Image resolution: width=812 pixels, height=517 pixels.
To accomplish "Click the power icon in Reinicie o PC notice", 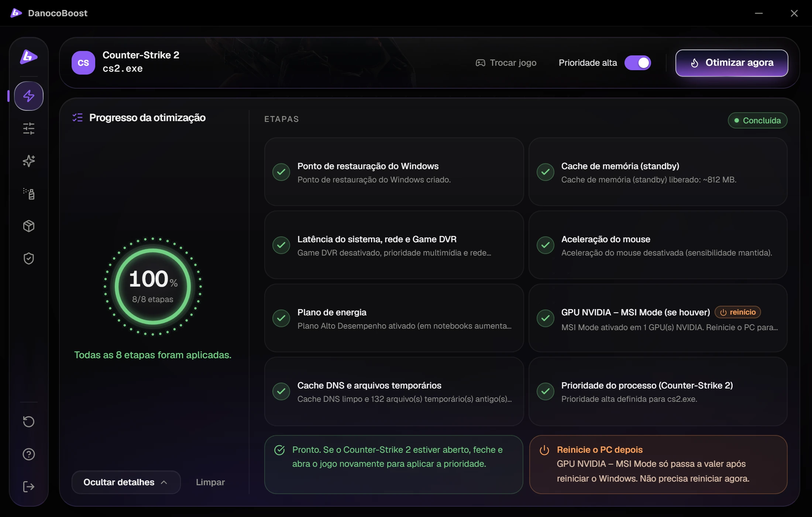I will 544,450.
